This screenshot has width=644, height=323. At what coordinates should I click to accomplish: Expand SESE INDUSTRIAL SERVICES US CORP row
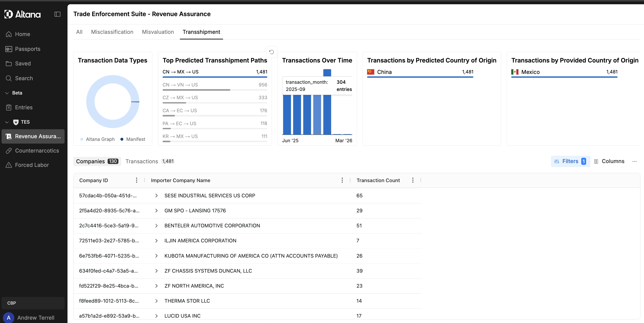click(x=157, y=196)
